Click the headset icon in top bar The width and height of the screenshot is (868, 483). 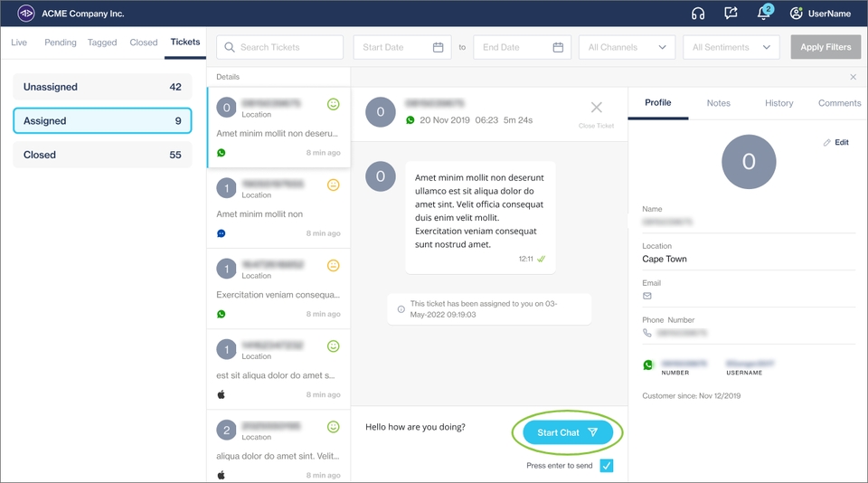coord(698,14)
